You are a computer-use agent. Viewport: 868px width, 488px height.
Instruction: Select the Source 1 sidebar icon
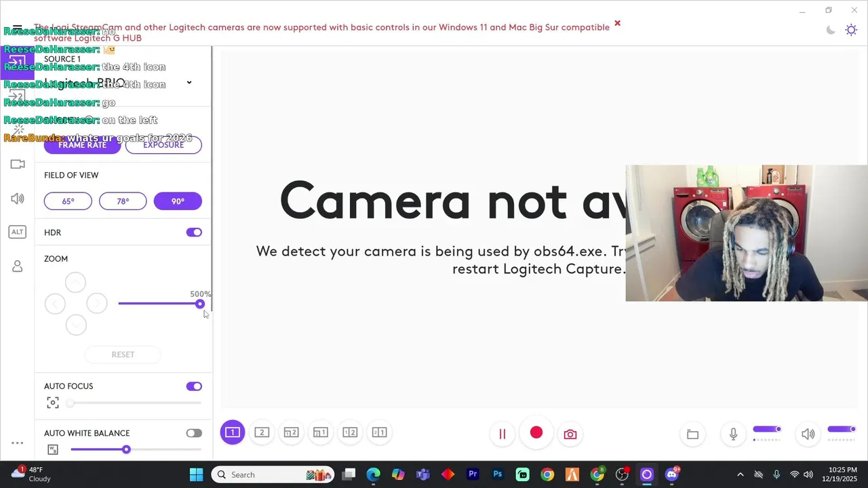pyautogui.click(x=17, y=62)
